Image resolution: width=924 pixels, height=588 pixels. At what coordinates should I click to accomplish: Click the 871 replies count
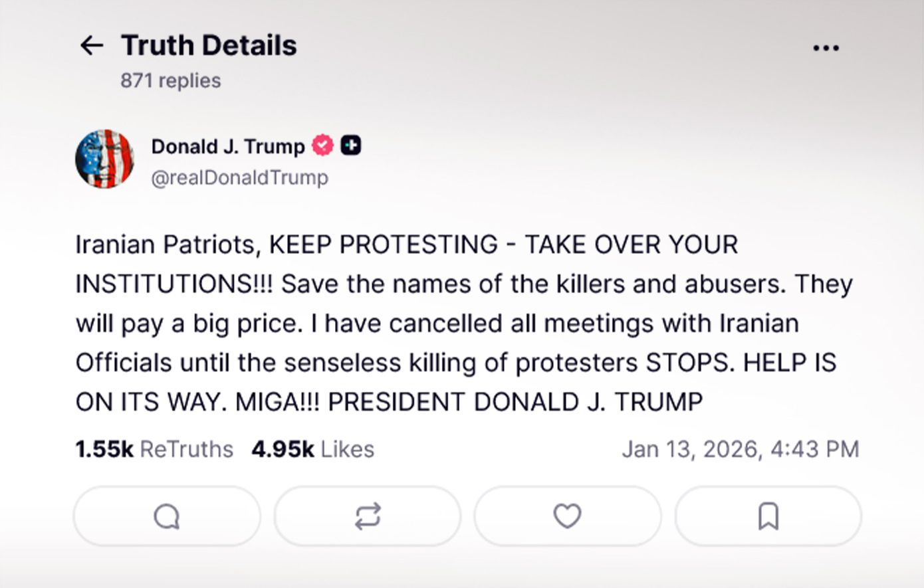tap(170, 81)
